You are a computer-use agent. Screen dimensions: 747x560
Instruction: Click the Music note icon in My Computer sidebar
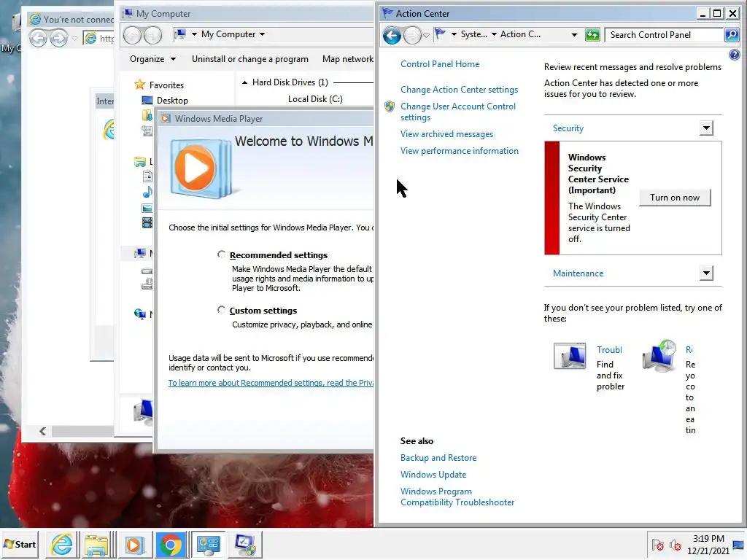click(147, 192)
